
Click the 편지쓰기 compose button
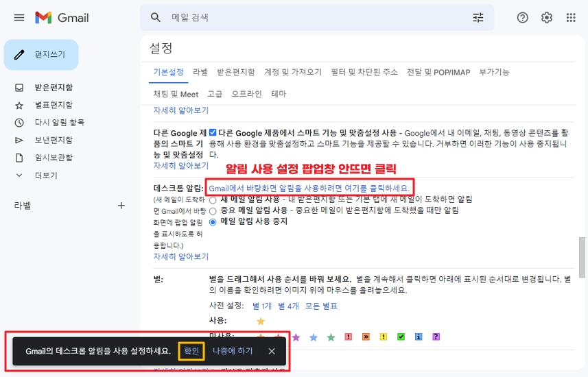[x=41, y=55]
